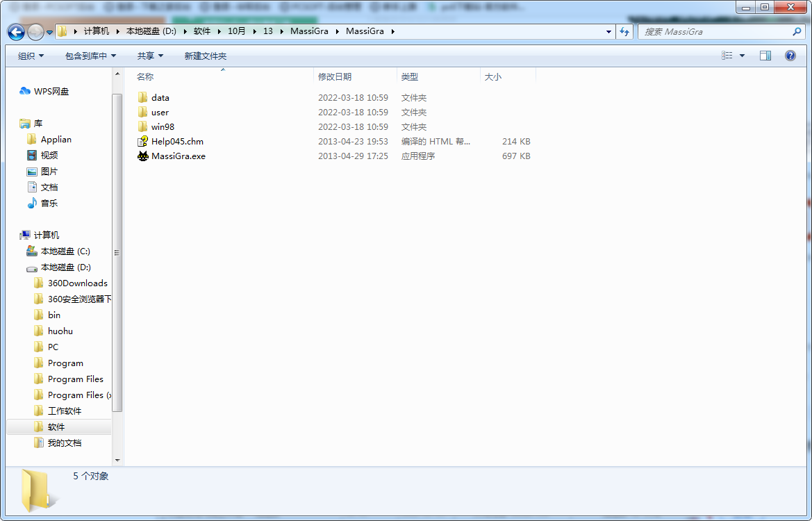This screenshot has height=521, width=812.
Task: Click the Help045.chm file name
Action: pos(177,142)
